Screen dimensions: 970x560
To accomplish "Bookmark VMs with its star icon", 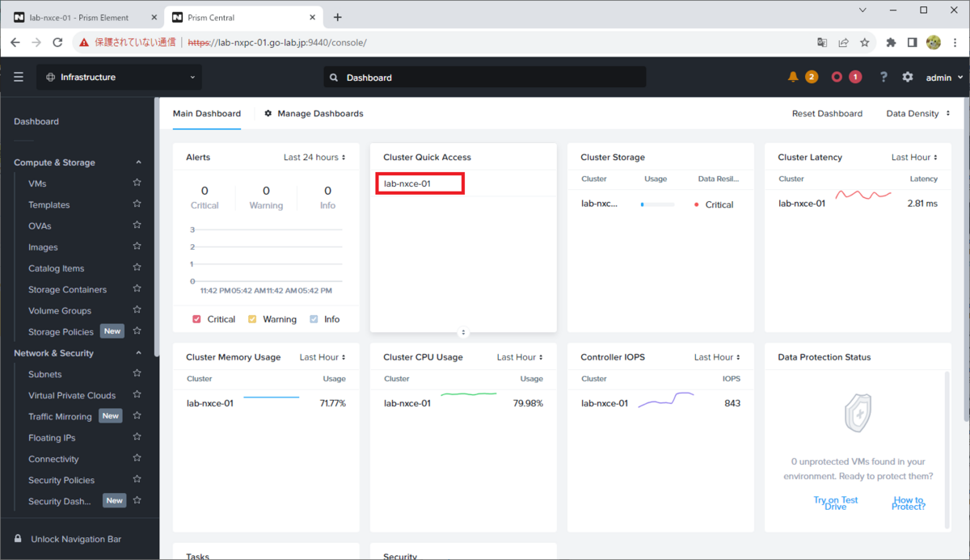I will [137, 183].
